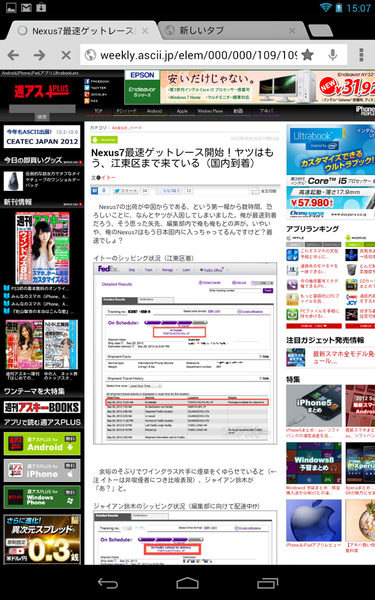The height and width of the screenshot is (600, 375).
Task: Expand Apple ranking red check-more bar
Action: tap(314, 326)
